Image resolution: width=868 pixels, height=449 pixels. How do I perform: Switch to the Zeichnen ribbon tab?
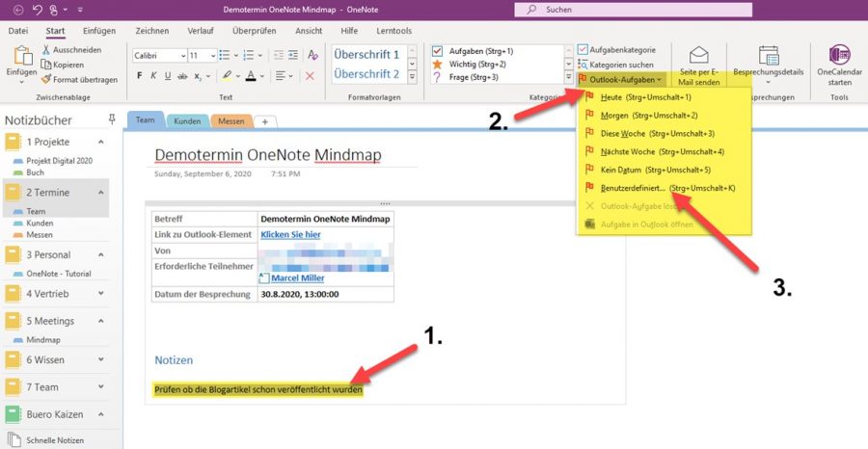pos(151,31)
